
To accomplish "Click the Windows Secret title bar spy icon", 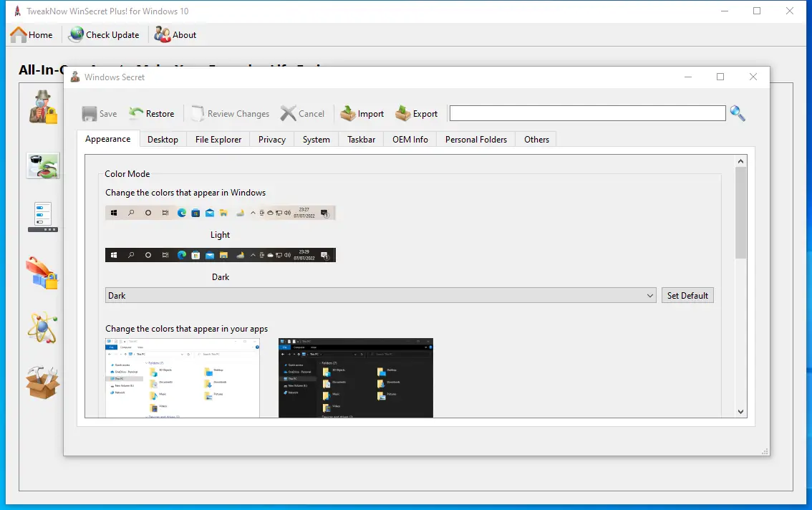I will click(x=75, y=77).
